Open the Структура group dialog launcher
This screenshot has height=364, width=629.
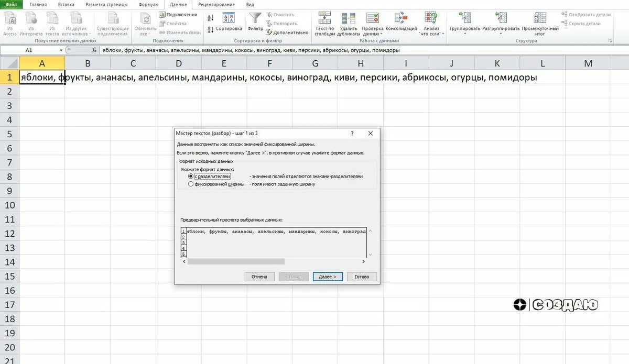pyautogui.click(x=610, y=40)
